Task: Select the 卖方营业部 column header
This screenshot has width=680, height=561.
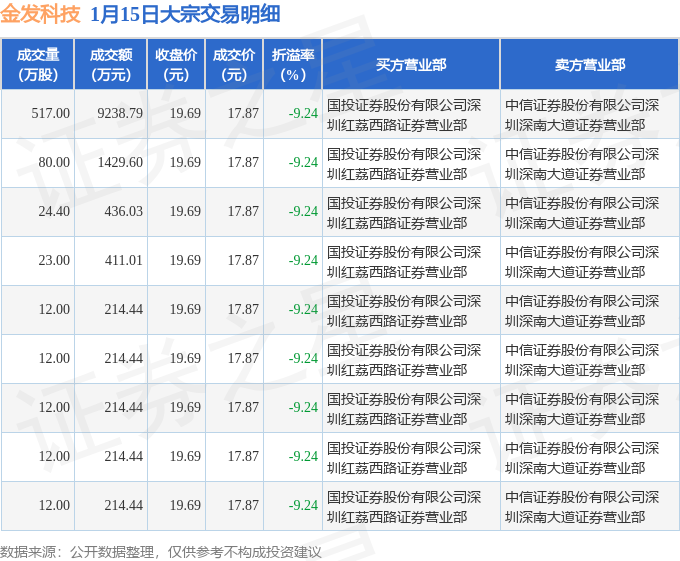Action: click(x=590, y=65)
